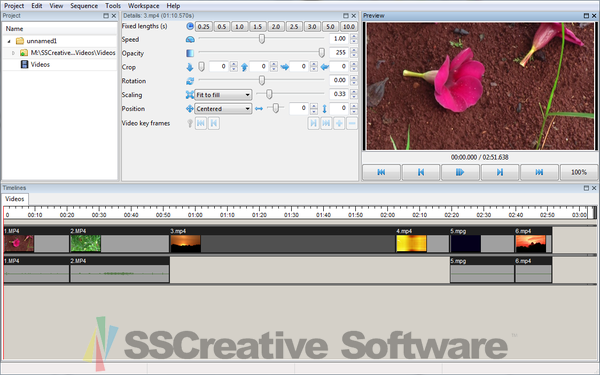The image size is (600, 375).
Task: Go to first key frame
Action: click(201, 123)
